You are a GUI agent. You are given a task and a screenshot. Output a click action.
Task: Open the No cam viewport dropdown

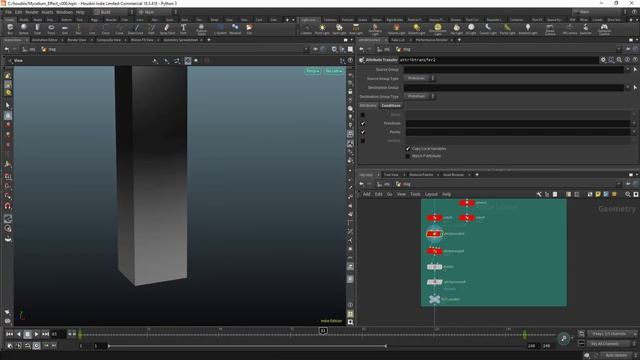333,71
